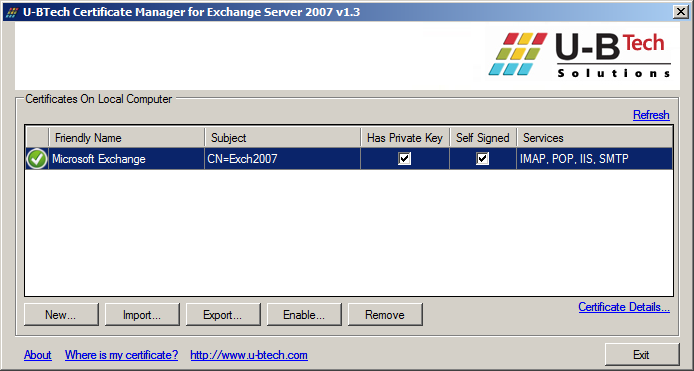
Task: Click the U-BTech app icon in title bar
Action: coord(12,12)
